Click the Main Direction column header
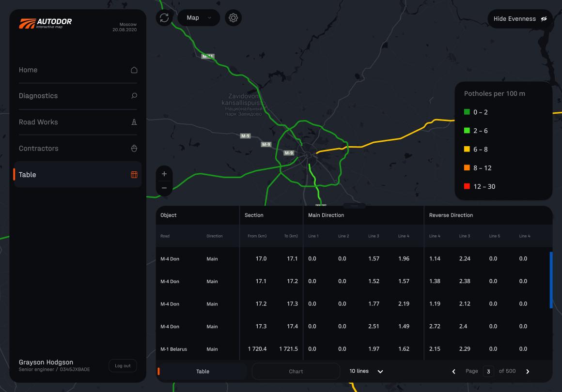Screen dimensions: 562x392 pos(326,215)
